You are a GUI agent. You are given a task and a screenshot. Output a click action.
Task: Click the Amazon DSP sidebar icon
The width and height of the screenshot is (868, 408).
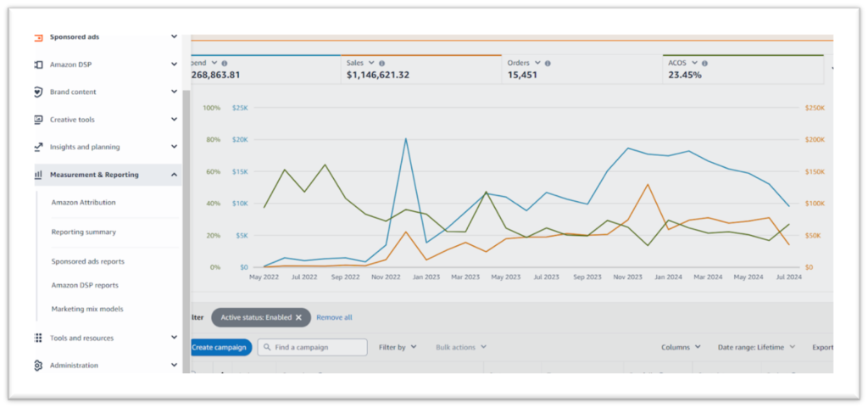click(x=38, y=64)
